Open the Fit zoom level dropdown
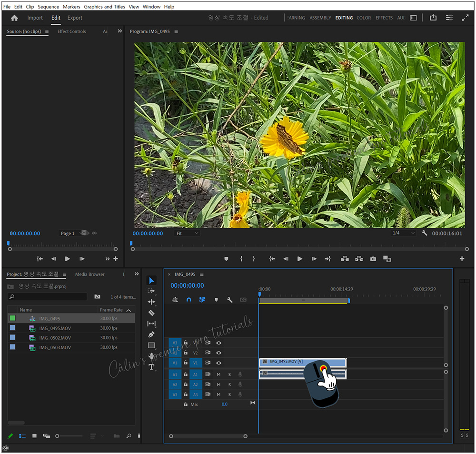 click(187, 233)
